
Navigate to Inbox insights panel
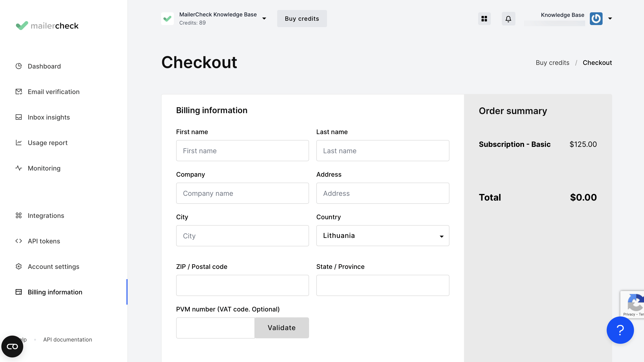tap(49, 117)
